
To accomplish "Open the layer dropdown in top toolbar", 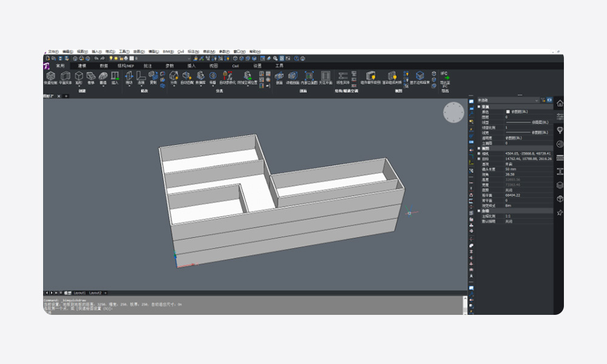I will pyautogui.click(x=189, y=58).
